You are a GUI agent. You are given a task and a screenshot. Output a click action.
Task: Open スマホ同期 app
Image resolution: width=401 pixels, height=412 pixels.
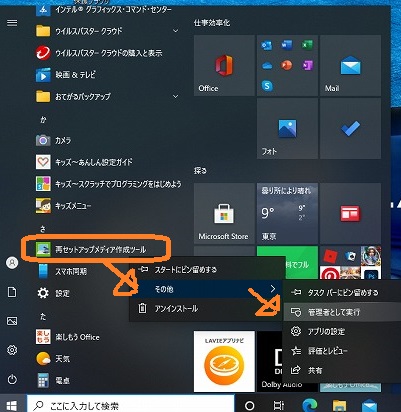click(x=62, y=271)
